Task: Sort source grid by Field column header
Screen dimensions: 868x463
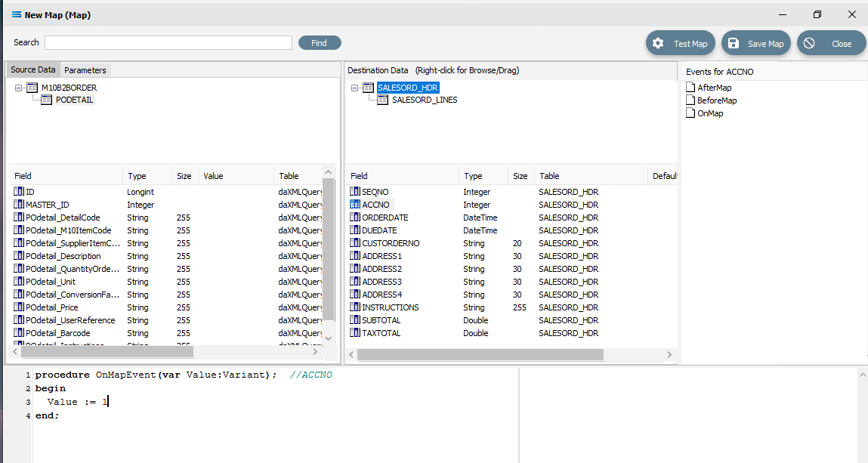Action: pyautogui.click(x=66, y=176)
